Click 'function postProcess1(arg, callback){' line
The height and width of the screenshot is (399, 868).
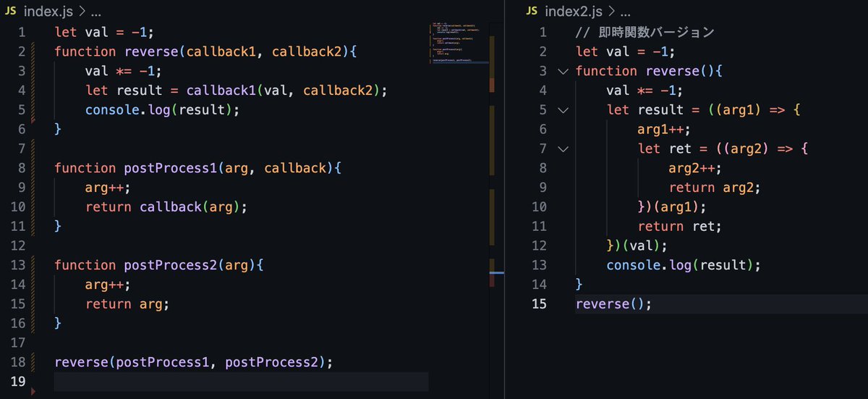tap(198, 168)
